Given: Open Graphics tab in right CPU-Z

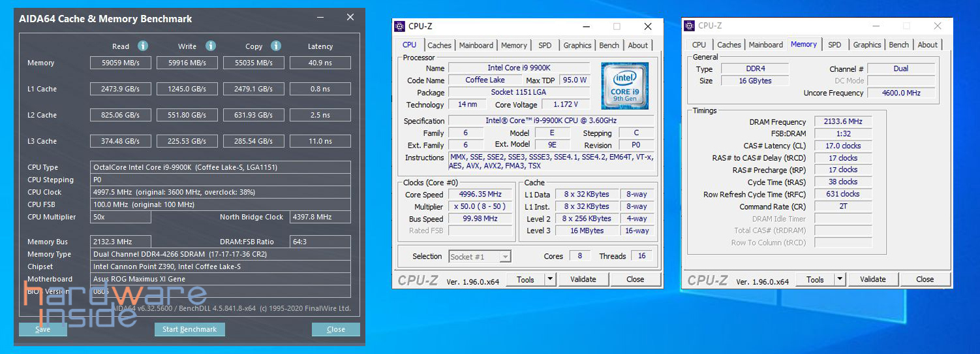Looking at the screenshot, I should [867, 44].
